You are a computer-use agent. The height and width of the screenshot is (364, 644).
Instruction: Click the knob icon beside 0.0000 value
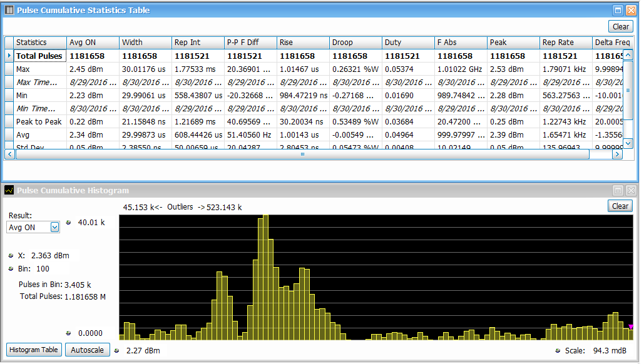[68, 333]
